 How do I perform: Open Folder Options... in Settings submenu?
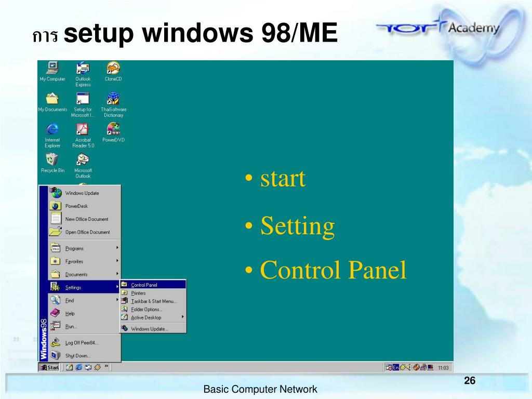153,310
